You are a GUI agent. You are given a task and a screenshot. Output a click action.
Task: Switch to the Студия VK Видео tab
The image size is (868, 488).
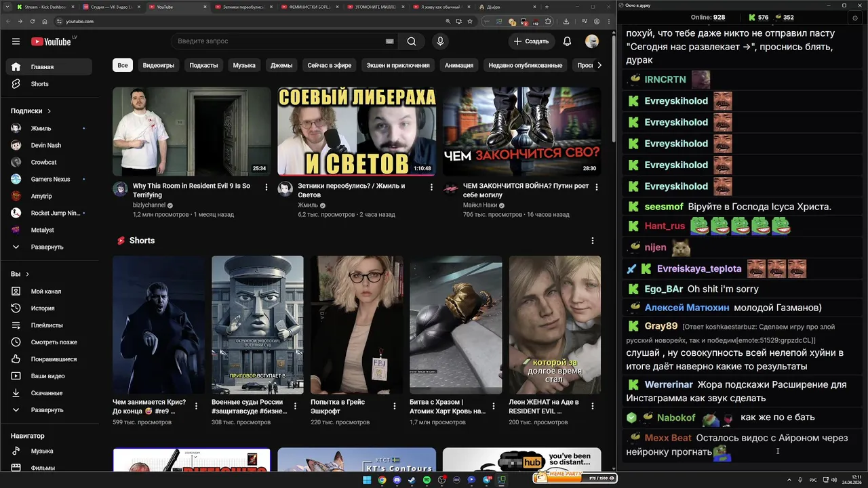(x=111, y=7)
